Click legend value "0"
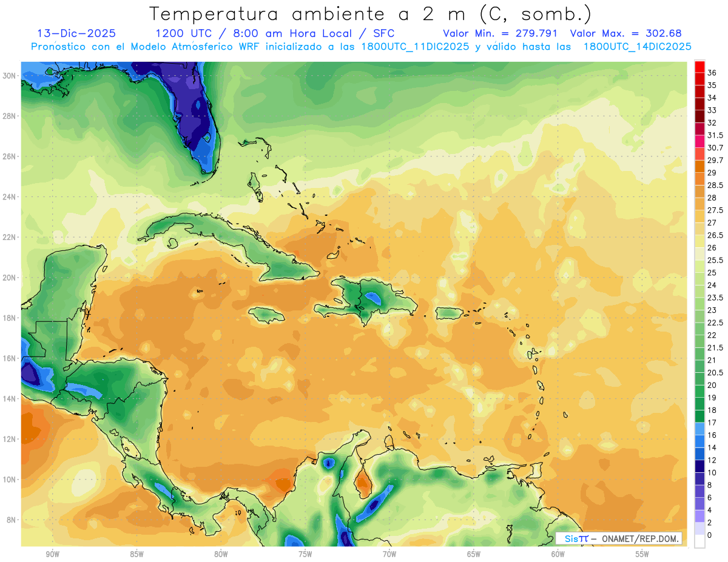 pyautogui.click(x=710, y=535)
